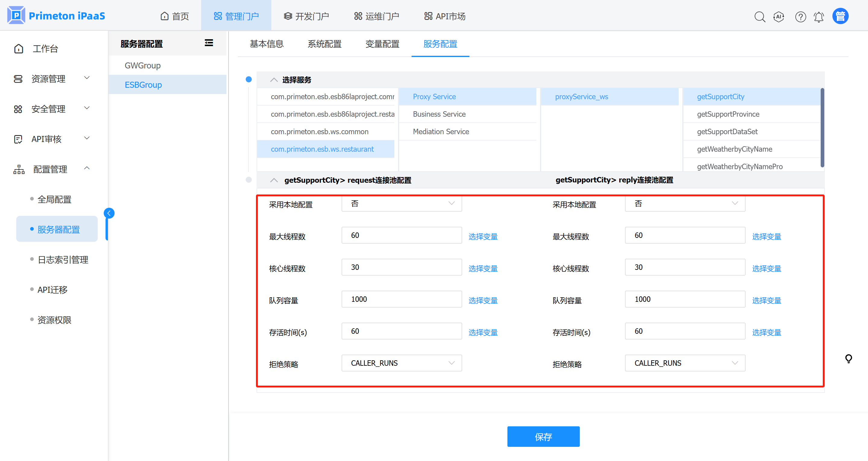Click the blue user avatar icon
Viewport: 868px width, 461px height.
click(x=840, y=16)
